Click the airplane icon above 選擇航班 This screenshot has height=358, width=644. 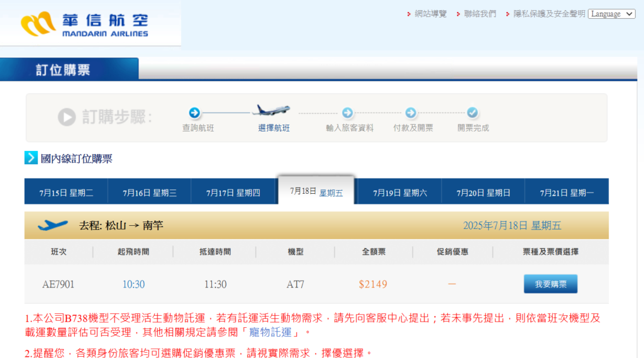(271, 109)
